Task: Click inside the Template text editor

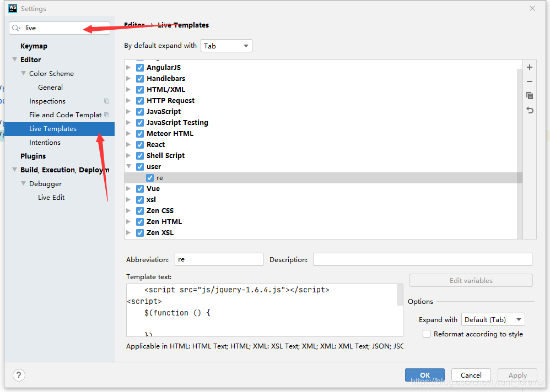Action: pos(262,311)
